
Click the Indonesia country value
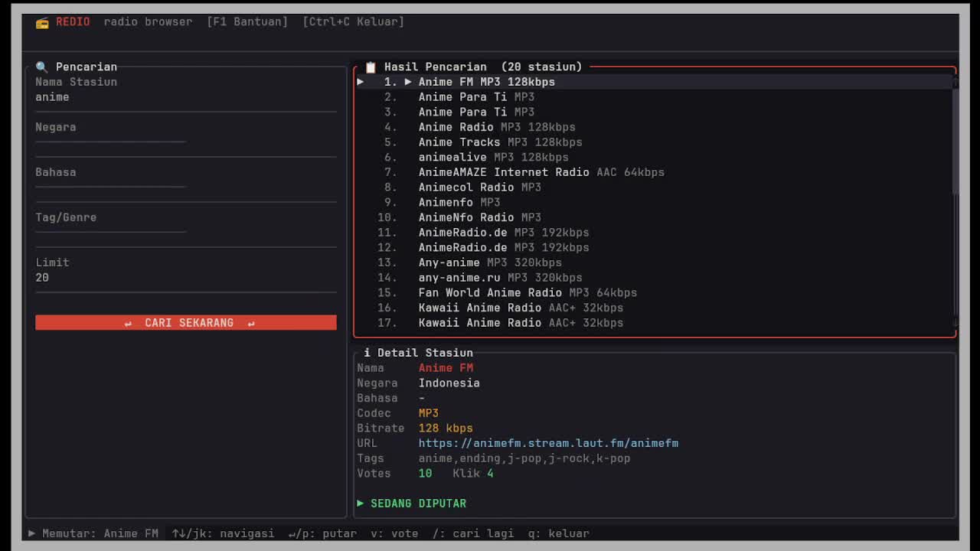click(x=449, y=383)
